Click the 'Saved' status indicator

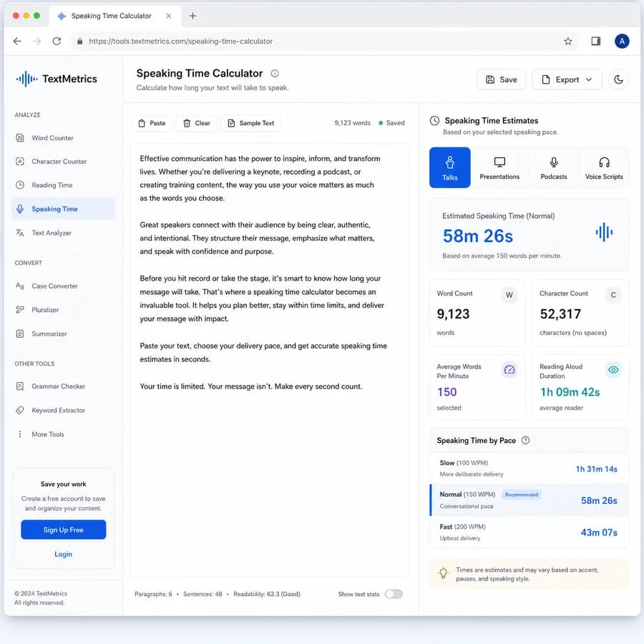point(391,123)
